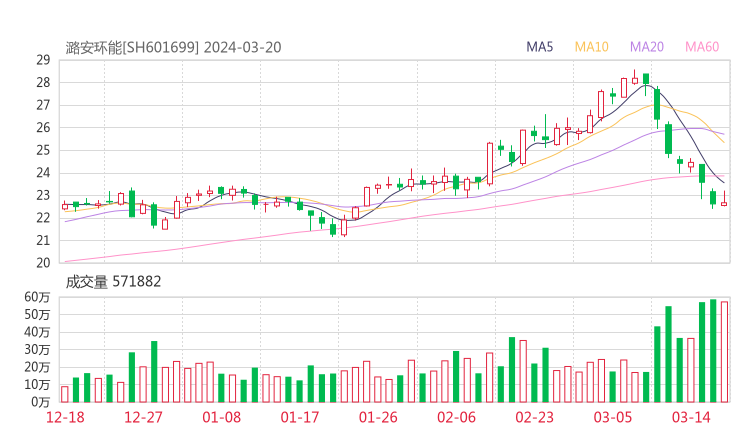Click the 20 price axis label
The width and height of the screenshot is (740, 440).
(x=43, y=263)
